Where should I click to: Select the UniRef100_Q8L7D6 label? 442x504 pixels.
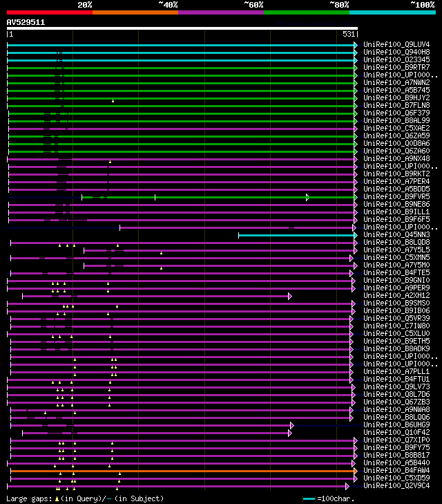click(x=396, y=394)
